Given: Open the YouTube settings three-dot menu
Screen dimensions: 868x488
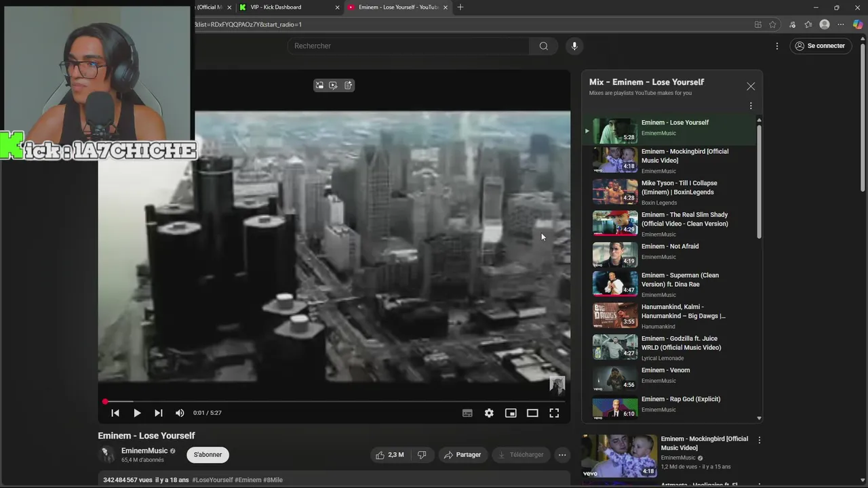Looking at the screenshot, I should coord(777,46).
